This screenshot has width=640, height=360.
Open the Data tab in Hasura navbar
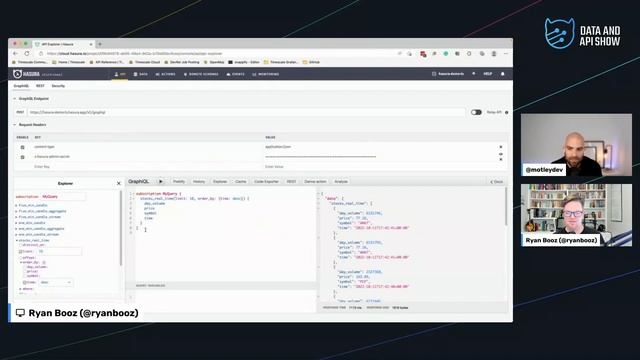(141, 74)
